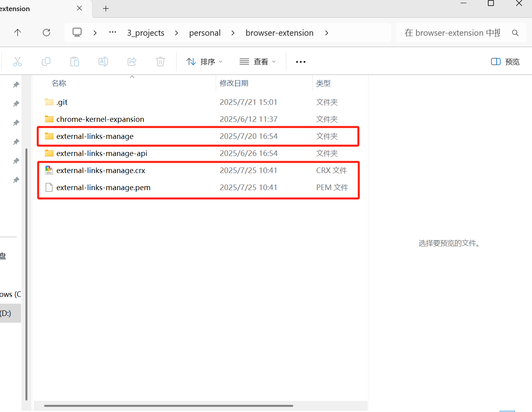
Task: Click the Cut scissors icon
Action: 17,62
